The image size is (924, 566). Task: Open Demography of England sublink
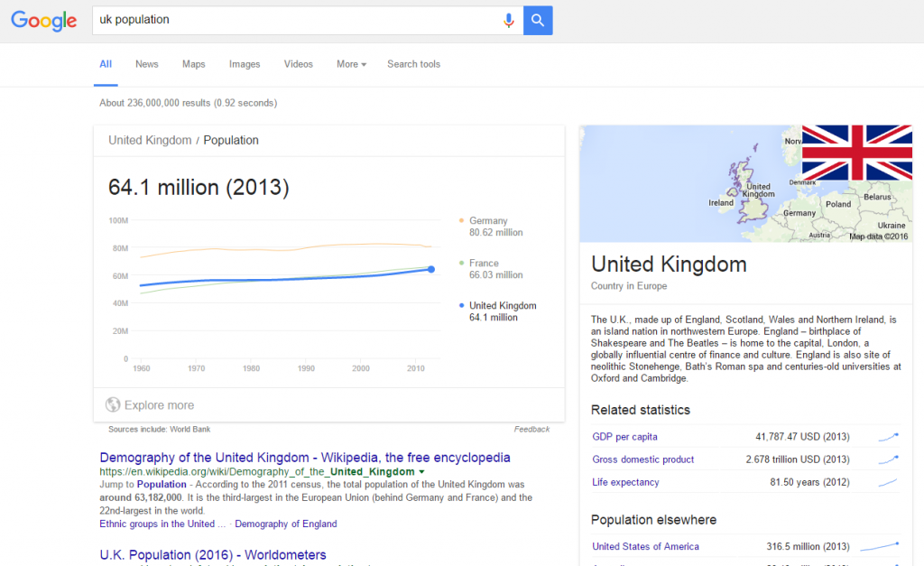pos(286,524)
